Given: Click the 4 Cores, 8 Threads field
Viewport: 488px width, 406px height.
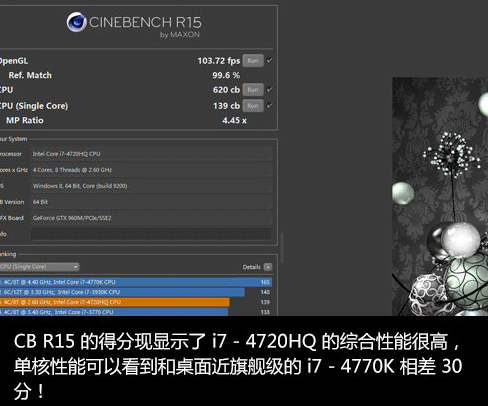Looking at the screenshot, I should pyautogui.click(x=151, y=170).
